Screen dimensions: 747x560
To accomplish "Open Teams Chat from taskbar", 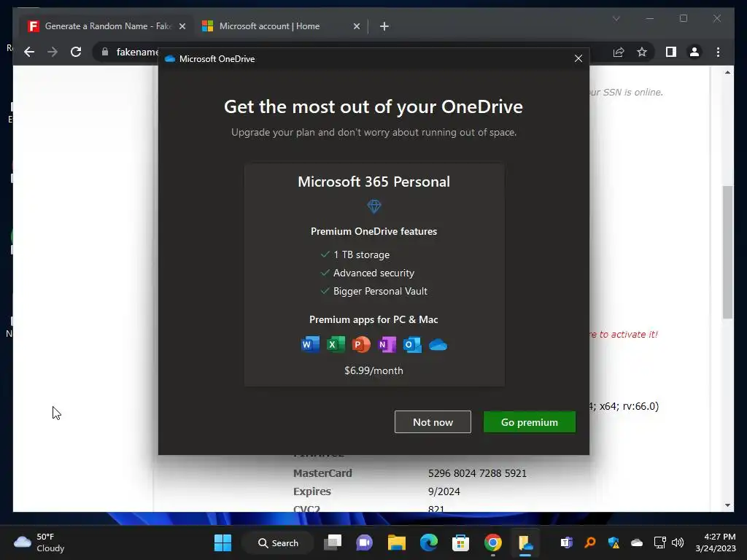I will [x=365, y=542].
